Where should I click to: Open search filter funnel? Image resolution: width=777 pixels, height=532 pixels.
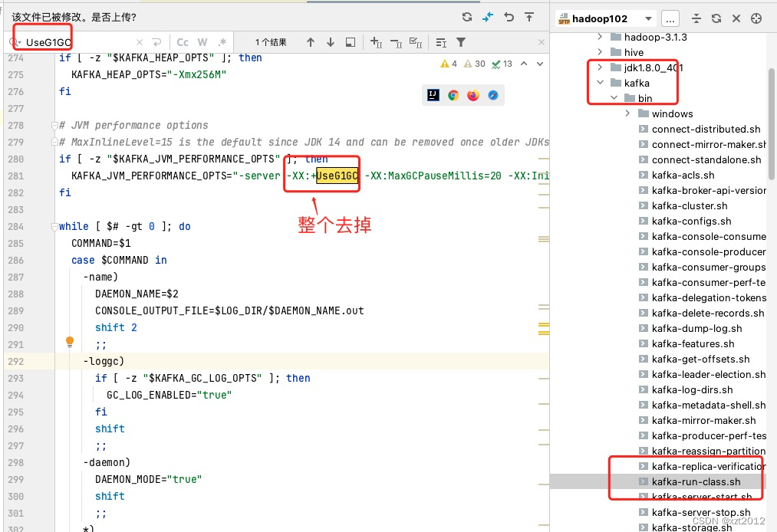(x=461, y=43)
